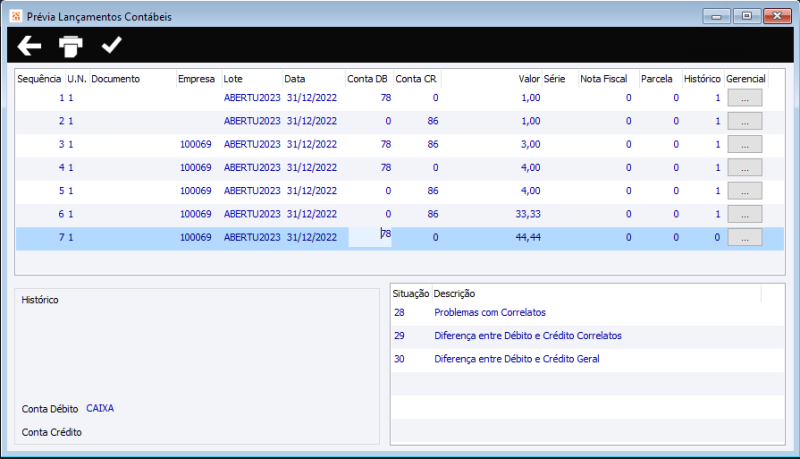Click the Nota Fiscal column header
This screenshot has width=800, height=459.
(x=604, y=78)
